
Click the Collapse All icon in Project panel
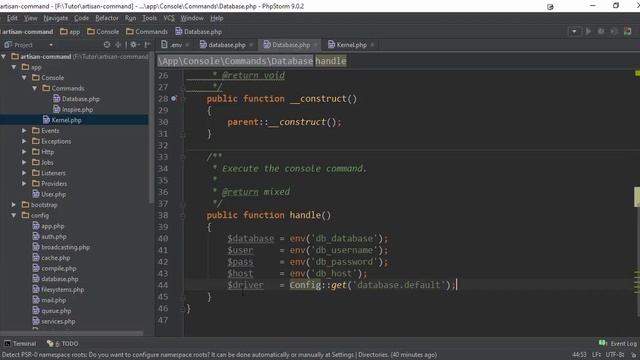click(x=118, y=44)
